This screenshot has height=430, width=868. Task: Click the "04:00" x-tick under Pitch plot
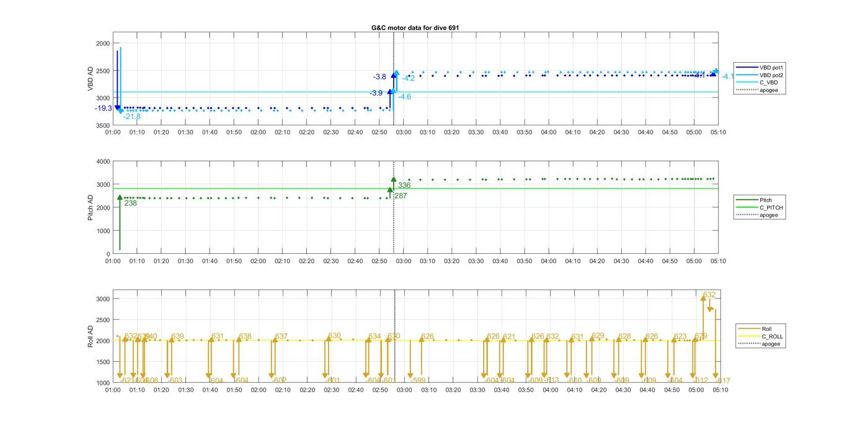pyautogui.click(x=549, y=261)
